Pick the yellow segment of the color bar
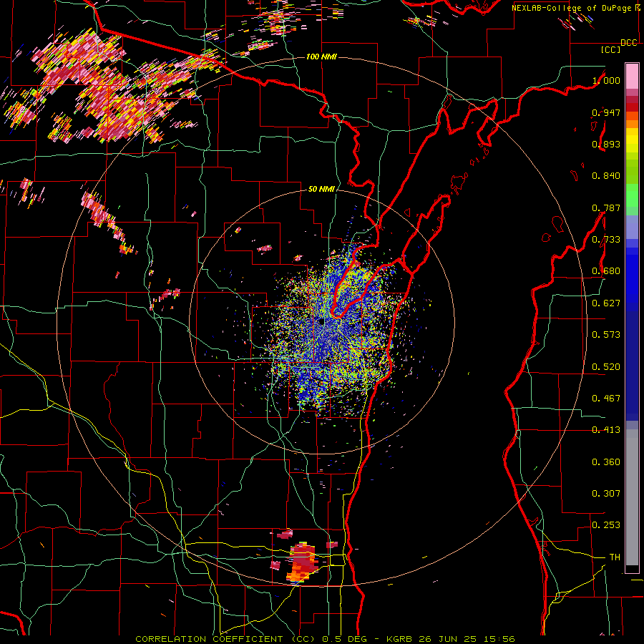 632,142
